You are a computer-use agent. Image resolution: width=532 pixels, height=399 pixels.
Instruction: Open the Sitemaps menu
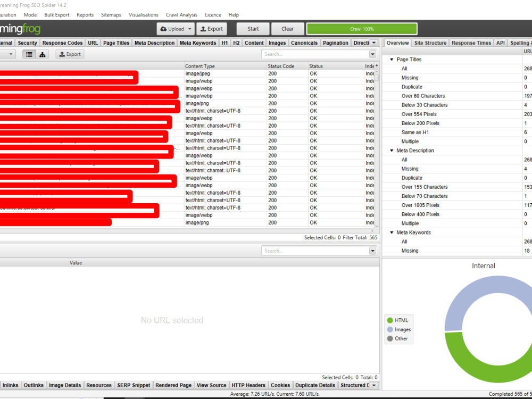111,15
